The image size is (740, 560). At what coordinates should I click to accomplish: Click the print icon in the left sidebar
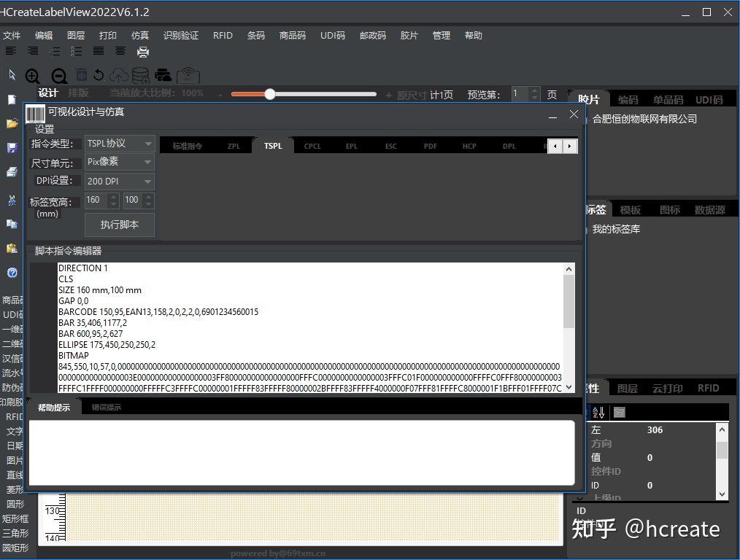coord(12,172)
